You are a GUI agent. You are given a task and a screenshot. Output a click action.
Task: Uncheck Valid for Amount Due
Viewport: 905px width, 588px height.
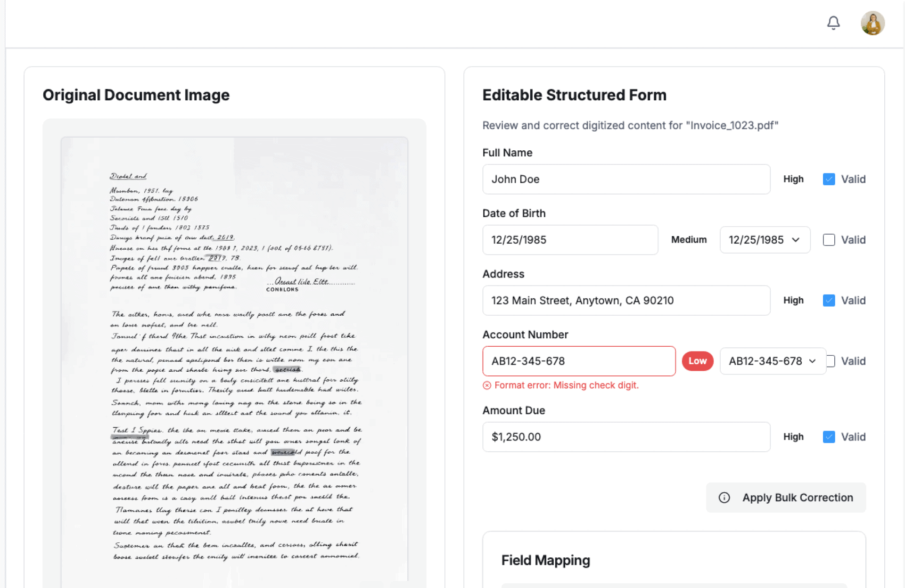(829, 437)
